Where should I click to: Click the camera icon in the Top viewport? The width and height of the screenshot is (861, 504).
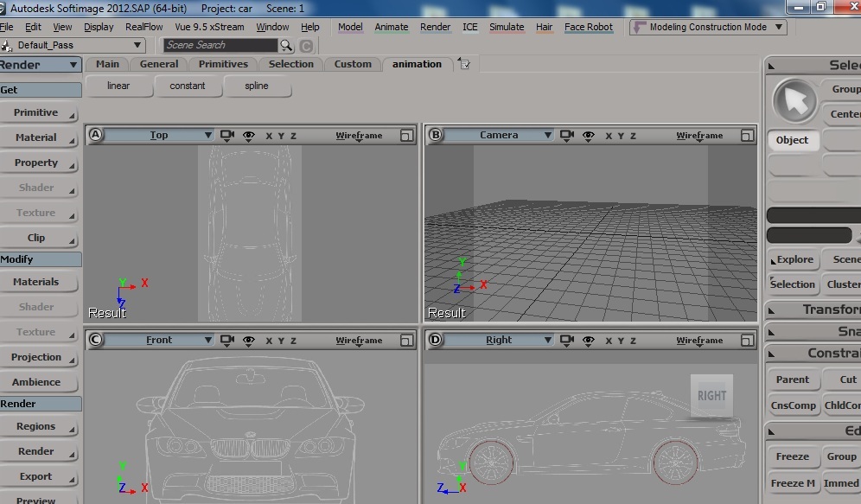click(226, 135)
